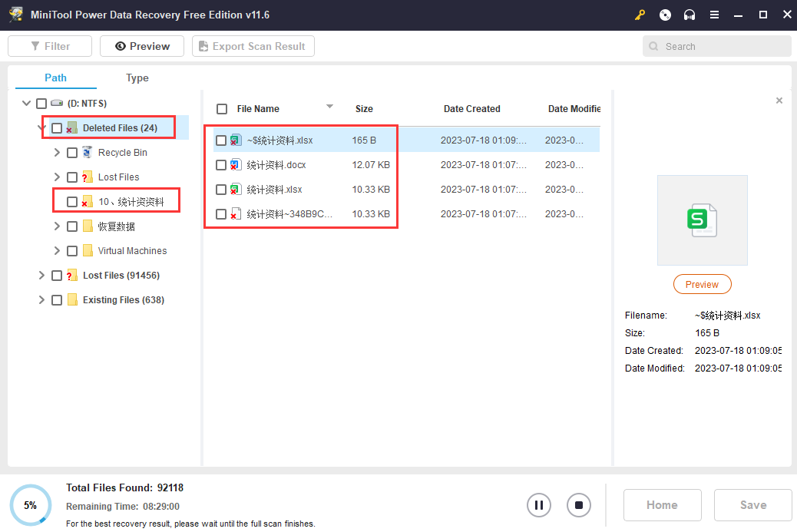Click the Export Scan Result button
The width and height of the screenshot is (797, 532).
(x=253, y=46)
